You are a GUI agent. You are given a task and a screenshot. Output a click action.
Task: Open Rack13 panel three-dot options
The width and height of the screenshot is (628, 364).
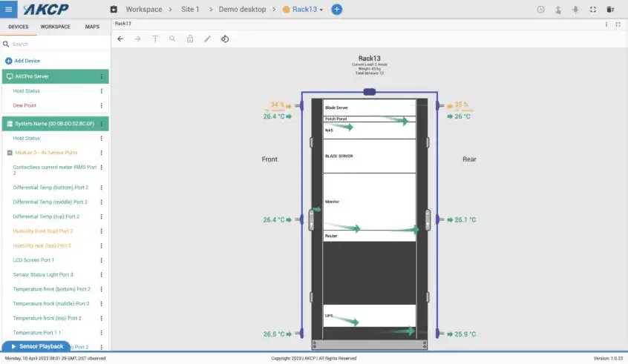pyautogui.click(x=606, y=24)
